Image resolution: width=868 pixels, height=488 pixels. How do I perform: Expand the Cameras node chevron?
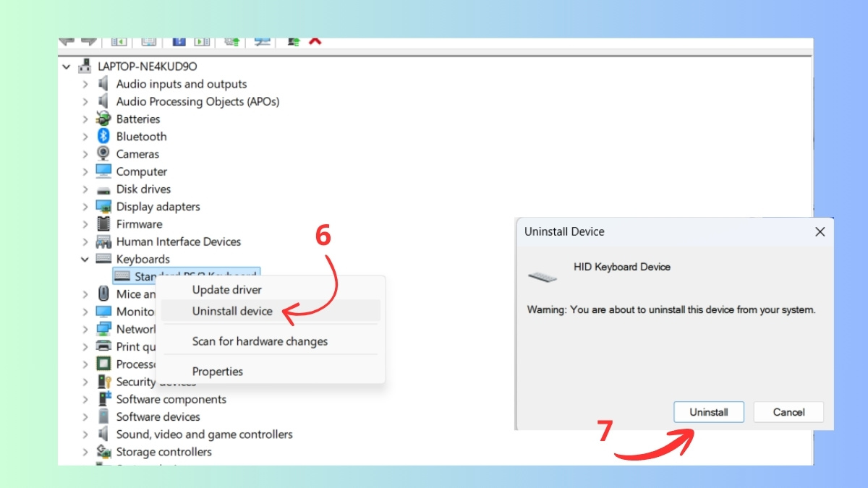[x=85, y=154]
